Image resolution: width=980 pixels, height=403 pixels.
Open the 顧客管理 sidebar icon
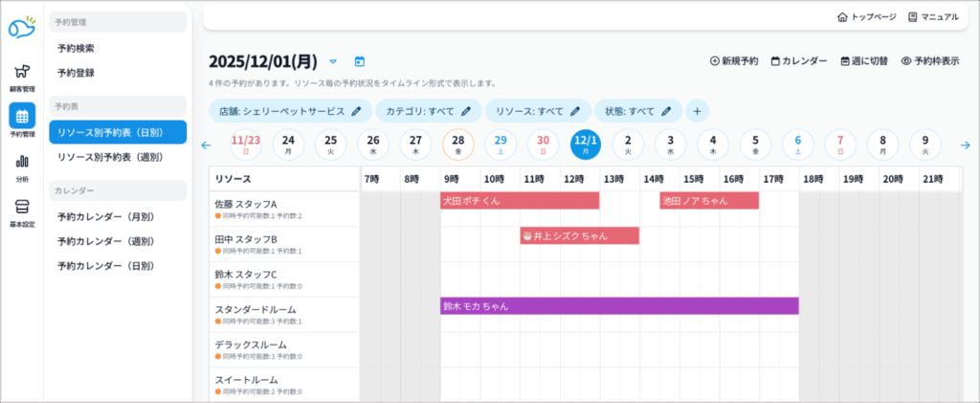pos(21,75)
